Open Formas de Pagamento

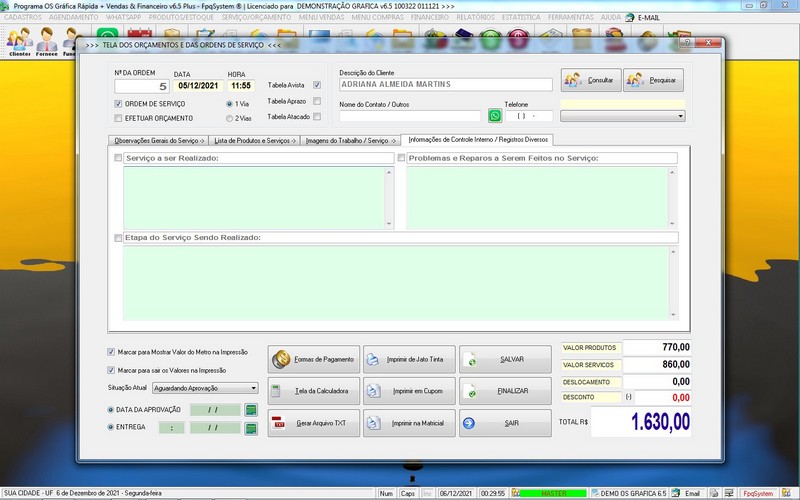tap(314, 359)
